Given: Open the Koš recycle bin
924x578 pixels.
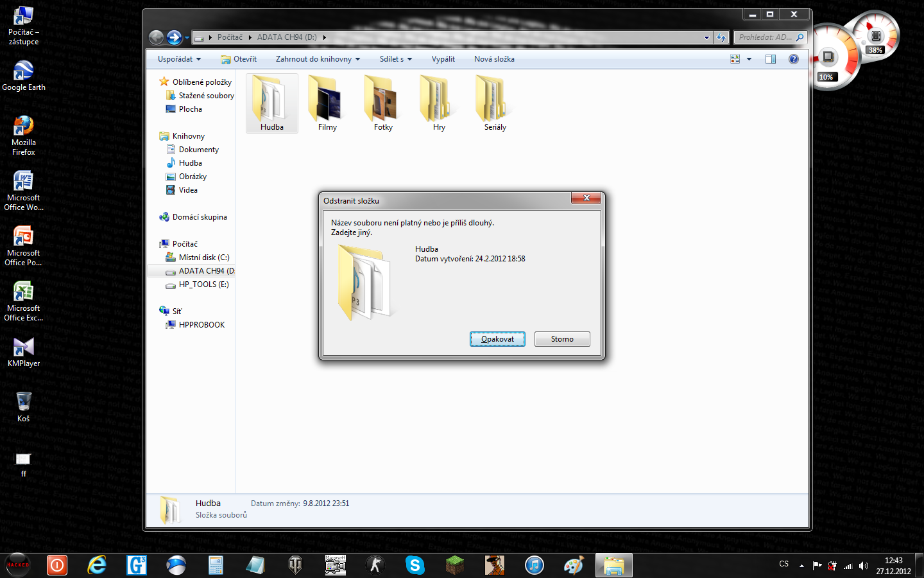Looking at the screenshot, I should 24,407.
